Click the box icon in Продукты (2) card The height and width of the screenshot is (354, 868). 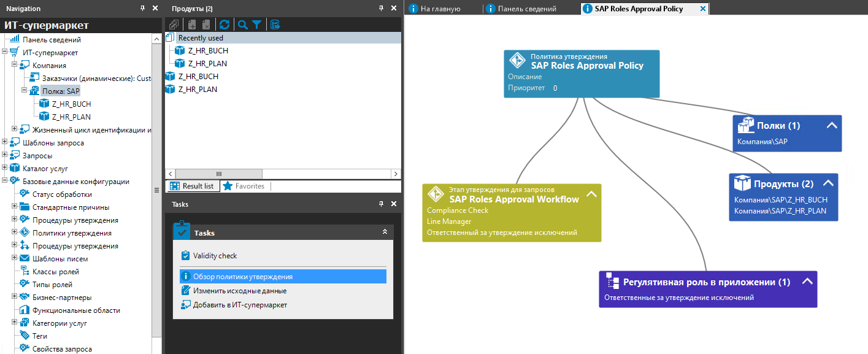click(x=743, y=183)
